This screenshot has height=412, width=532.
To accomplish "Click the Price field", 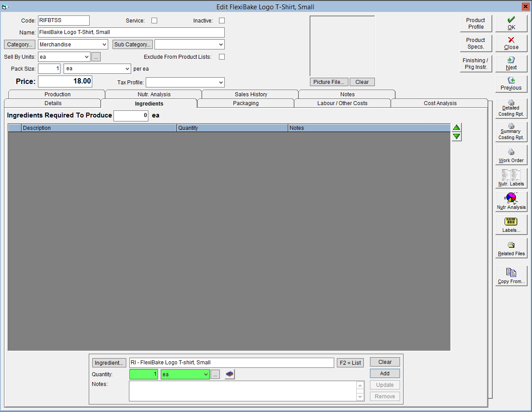I will pyautogui.click(x=65, y=81).
